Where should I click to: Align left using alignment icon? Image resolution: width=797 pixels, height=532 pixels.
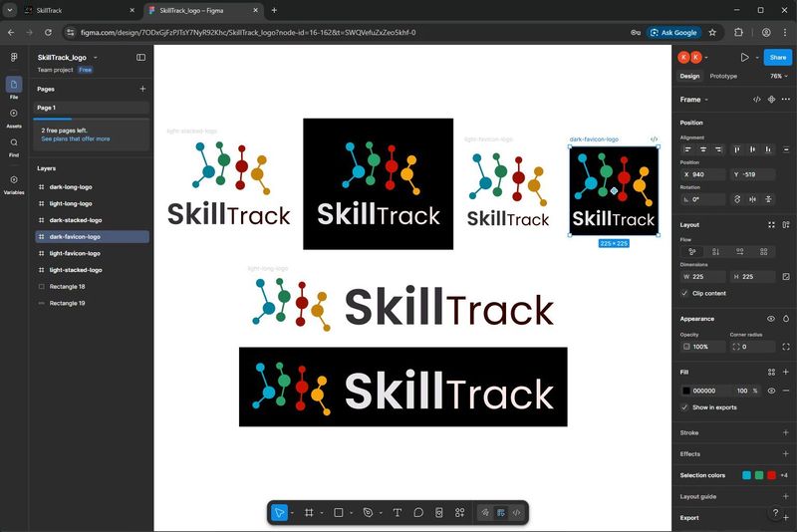(687, 149)
